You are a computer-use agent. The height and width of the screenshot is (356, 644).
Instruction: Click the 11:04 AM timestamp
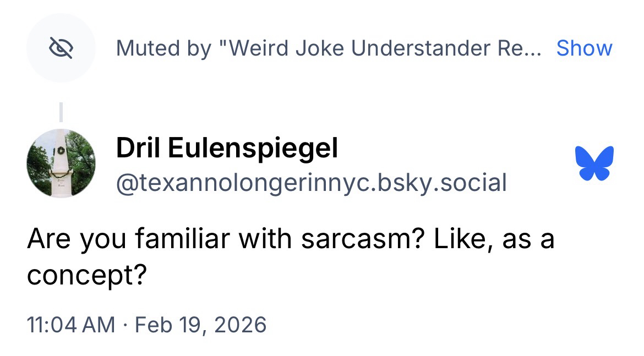point(71,325)
